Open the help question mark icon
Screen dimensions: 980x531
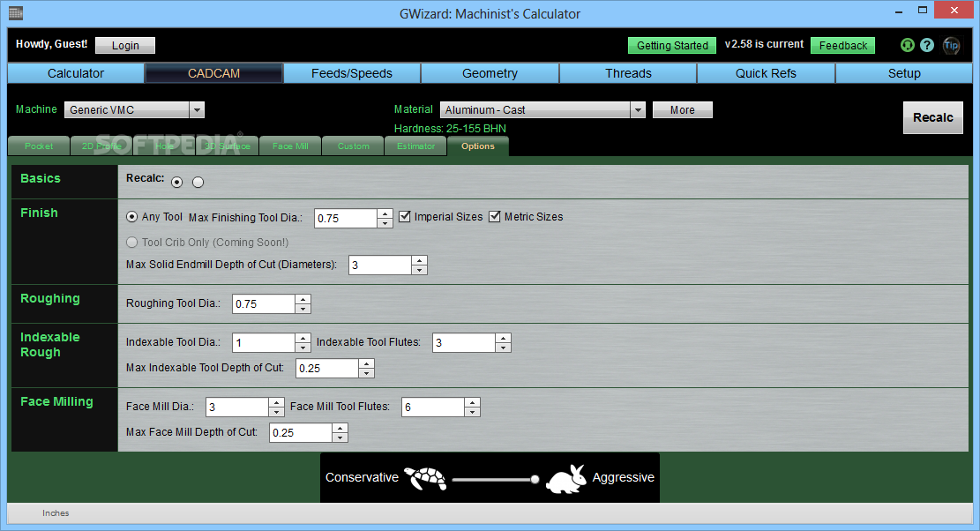coord(927,45)
